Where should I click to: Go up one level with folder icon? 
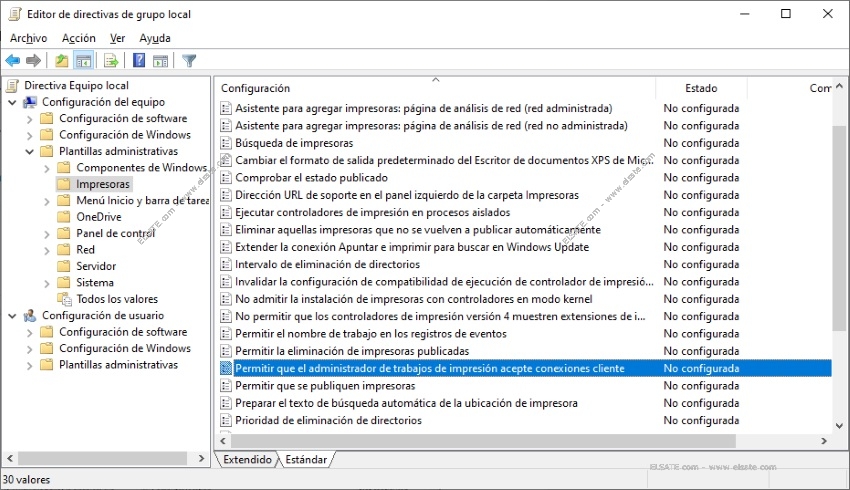62,61
